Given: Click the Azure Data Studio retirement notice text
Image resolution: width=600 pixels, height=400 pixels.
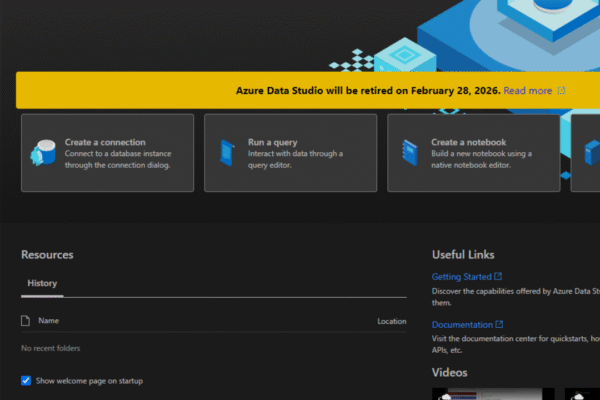Looking at the screenshot, I should pos(368,91).
